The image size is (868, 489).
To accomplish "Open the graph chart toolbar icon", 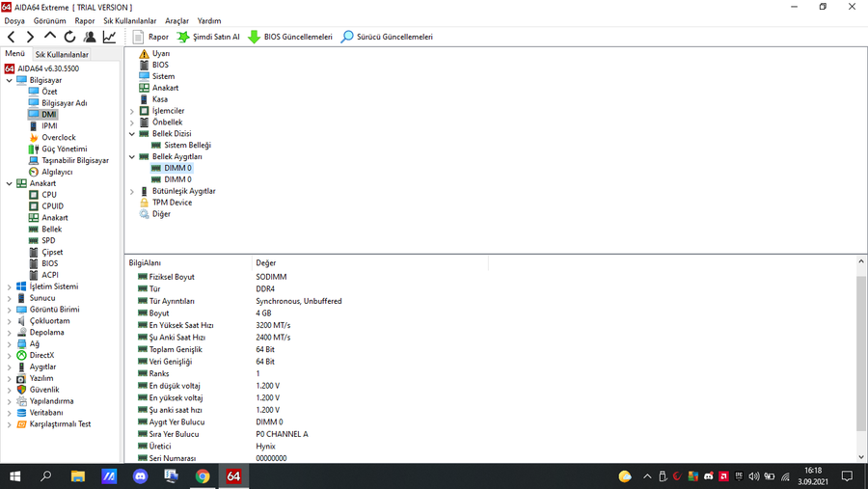I will tap(109, 37).
